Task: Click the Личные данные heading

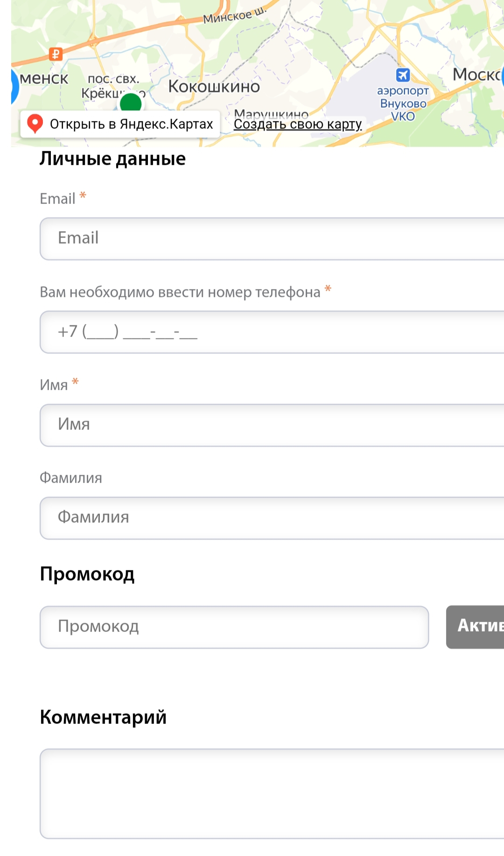Action: coord(112,159)
